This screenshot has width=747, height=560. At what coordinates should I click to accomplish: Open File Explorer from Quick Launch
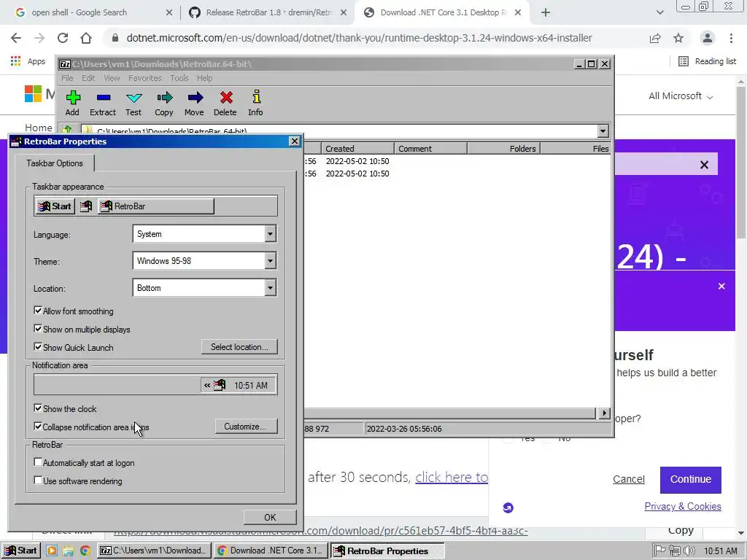point(69,551)
